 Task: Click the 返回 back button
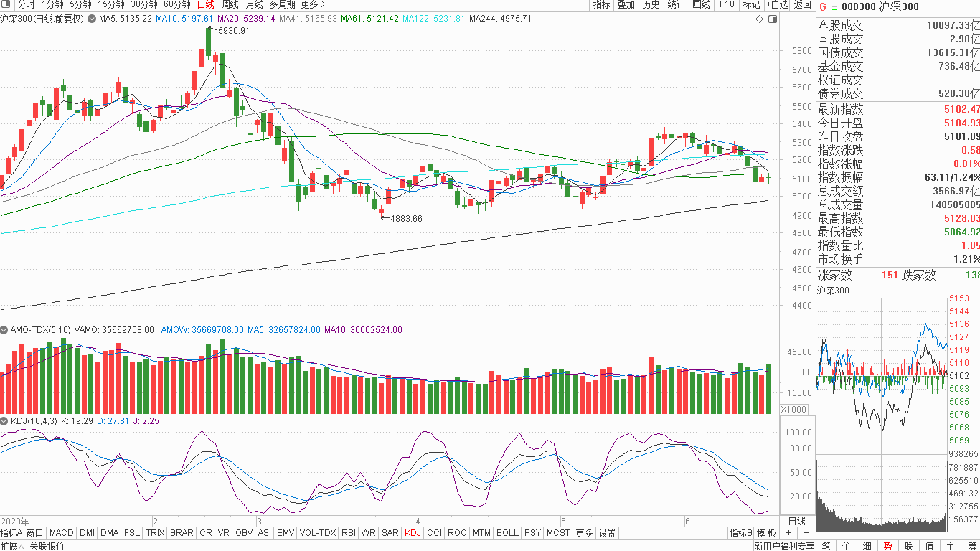pos(802,5)
